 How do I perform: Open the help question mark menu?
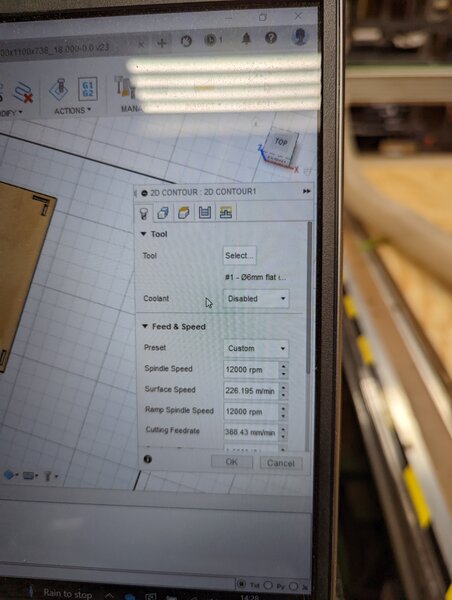[x=271, y=38]
